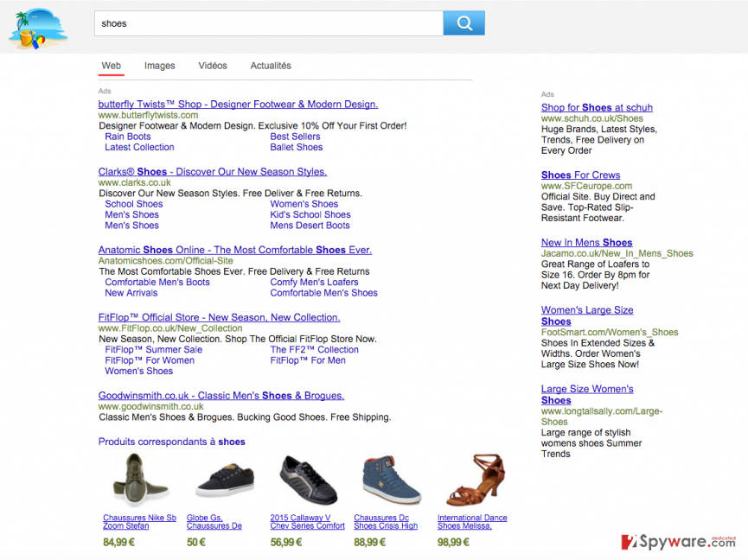Switch to the Web tab
This screenshot has height=560, width=748.
tap(112, 66)
